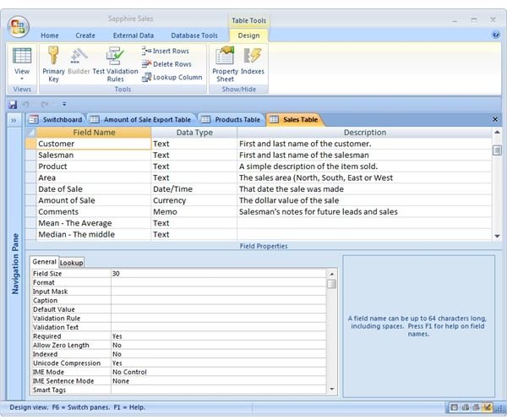Image resolution: width=507 pixels, height=420 pixels.
Task: Click the Design View status bar icon
Action: pyautogui.click(x=487, y=407)
